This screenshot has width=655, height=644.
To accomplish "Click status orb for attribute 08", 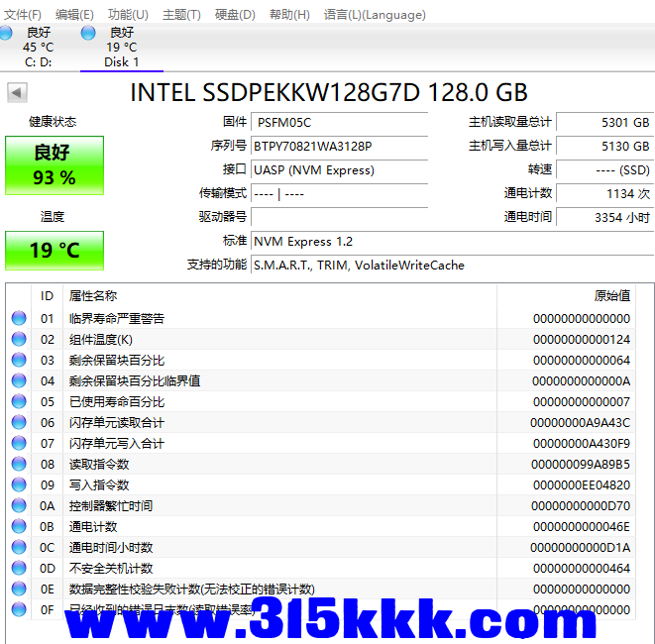I will pos(19,464).
